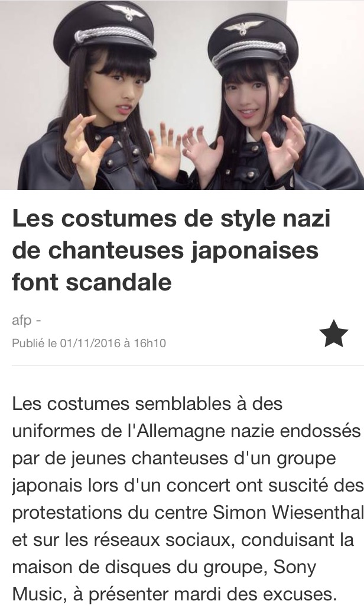Screen dimensions: 364x614
Task: Tap the headline about costumes de style nazi
Action: tap(171, 250)
